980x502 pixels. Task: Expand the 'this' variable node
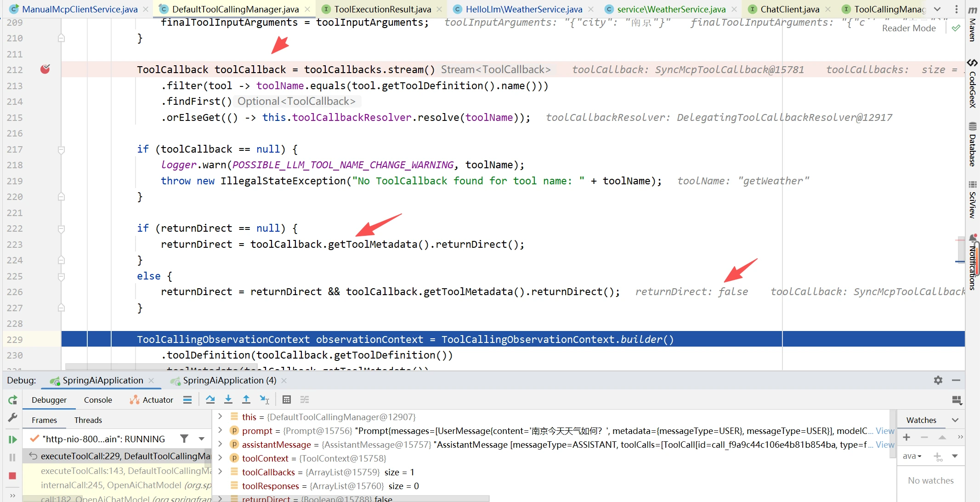(221, 416)
